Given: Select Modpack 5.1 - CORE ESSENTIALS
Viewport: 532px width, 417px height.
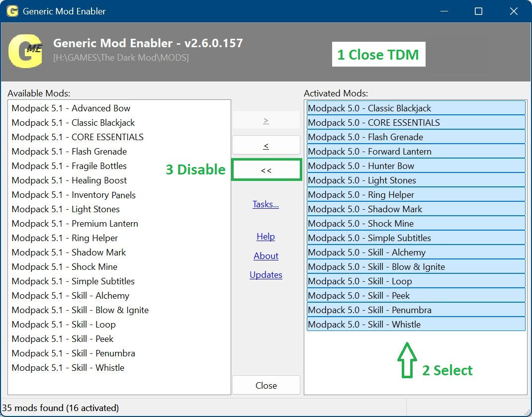Looking at the screenshot, I should point(119,137).
